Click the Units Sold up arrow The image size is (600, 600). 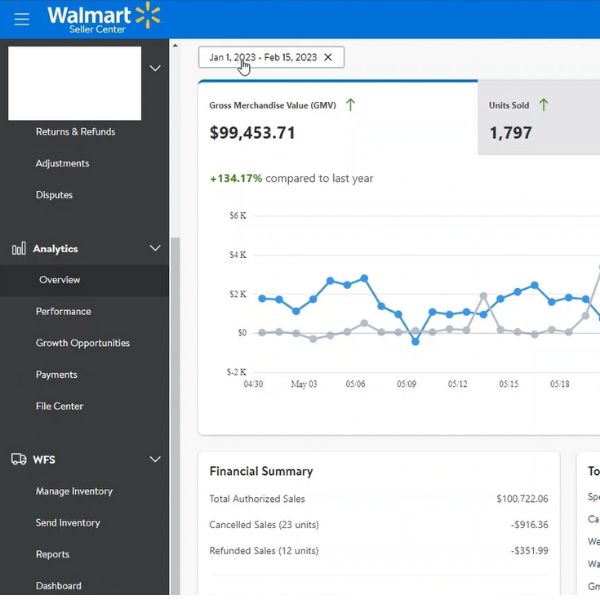point(544,105)
